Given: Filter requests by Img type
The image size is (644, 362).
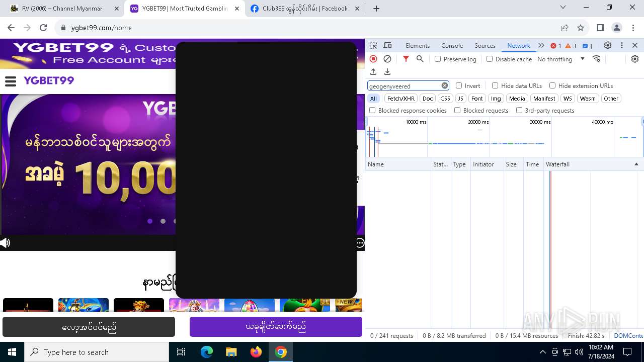Looking at the screenshot, I should 496,99.
